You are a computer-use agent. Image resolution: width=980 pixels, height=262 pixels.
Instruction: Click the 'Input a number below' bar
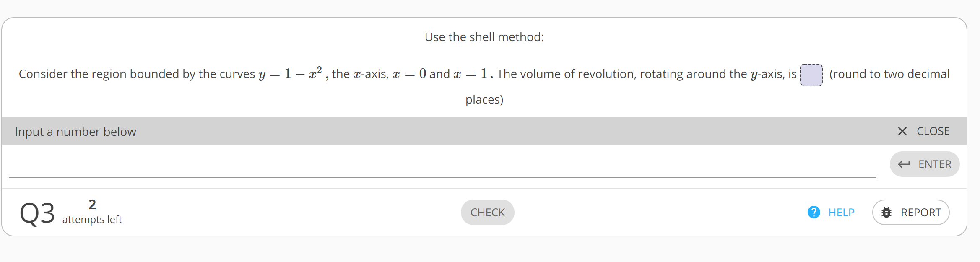(x=75, y=131)
